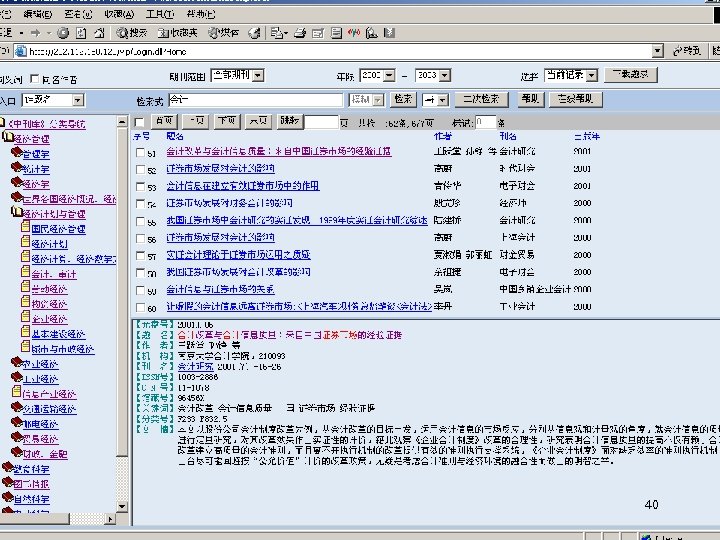Click the 二次检索 button
This screenshot has height=540, width=720.
click(481, 99)
